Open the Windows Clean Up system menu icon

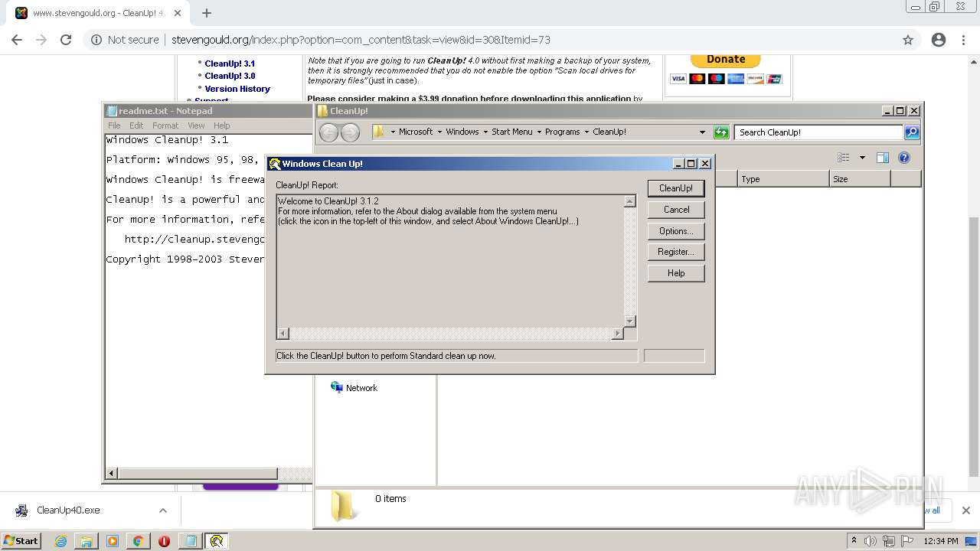click(x=274, y=164)
